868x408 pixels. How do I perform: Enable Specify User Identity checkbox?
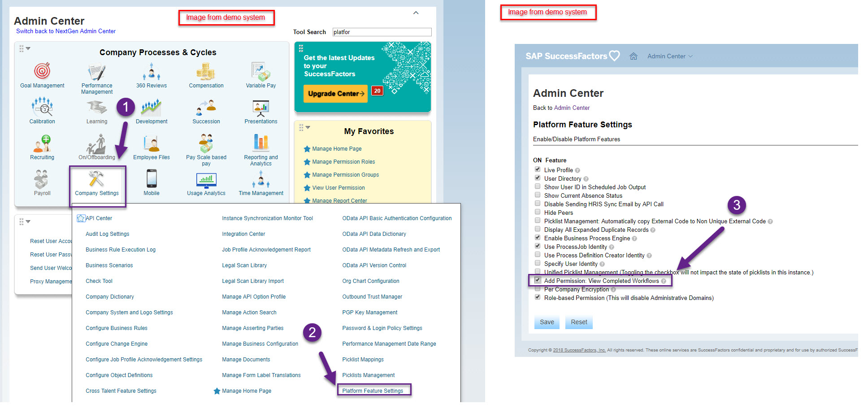coord(538,263)
